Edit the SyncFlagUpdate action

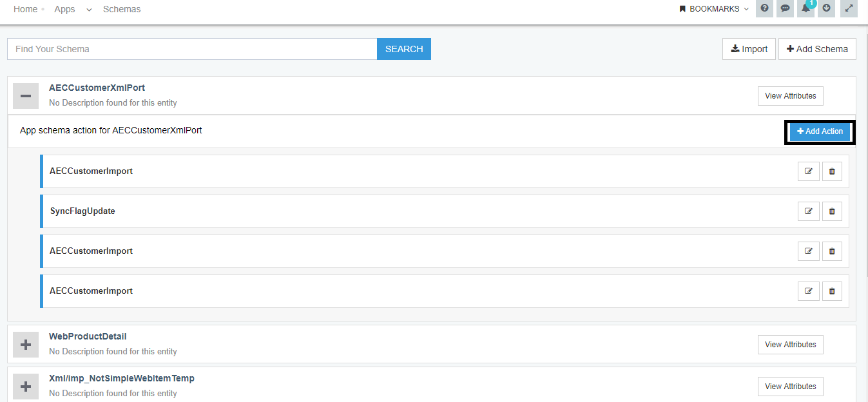(x=808, y=211)
